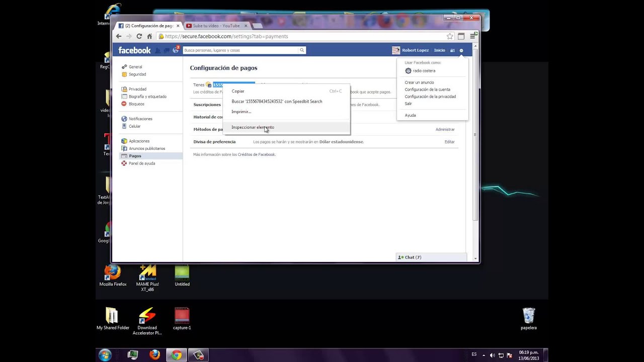Screen dimensions: 644x362
Task: Select Crear un anuncio in dropdown
Action: click(419, 82)
